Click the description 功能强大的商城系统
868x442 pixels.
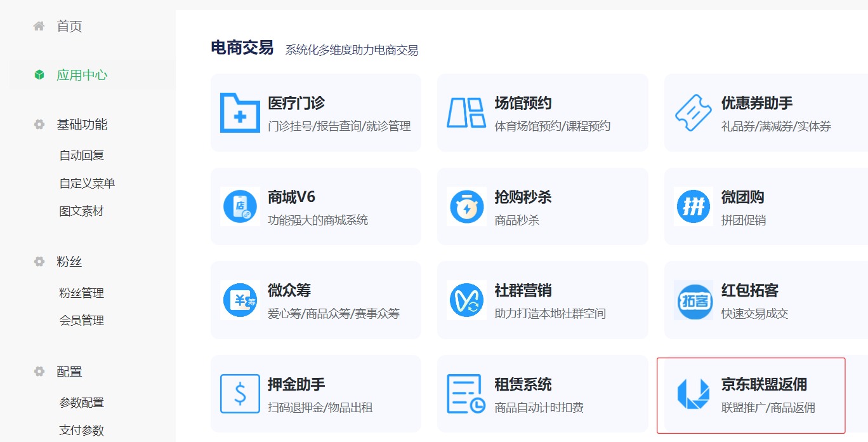coord(318,220)
